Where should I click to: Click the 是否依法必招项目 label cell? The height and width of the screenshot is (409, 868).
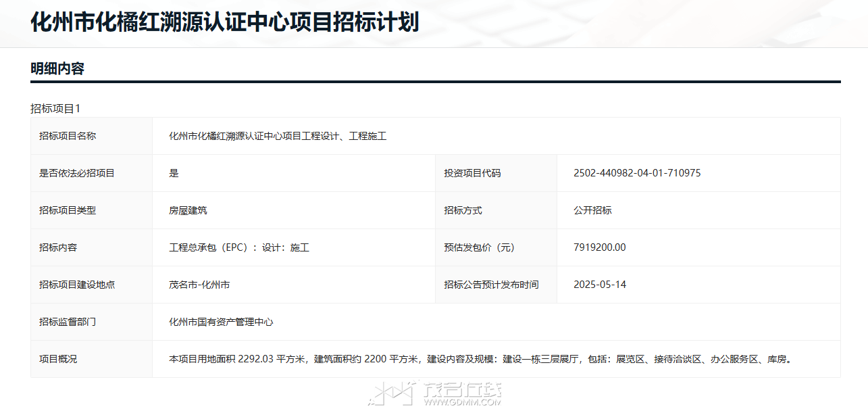[91, 173]
